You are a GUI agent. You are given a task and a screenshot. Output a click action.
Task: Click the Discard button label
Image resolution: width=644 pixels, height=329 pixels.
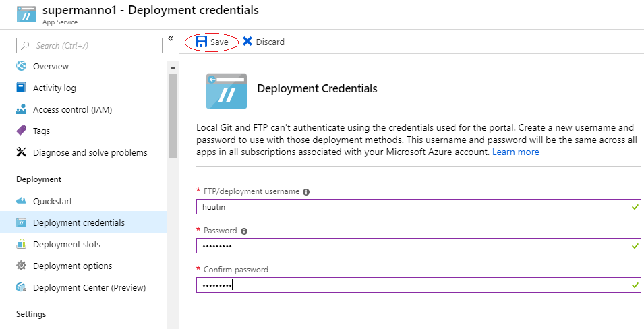pyautogui.click(x=270, y=42)
